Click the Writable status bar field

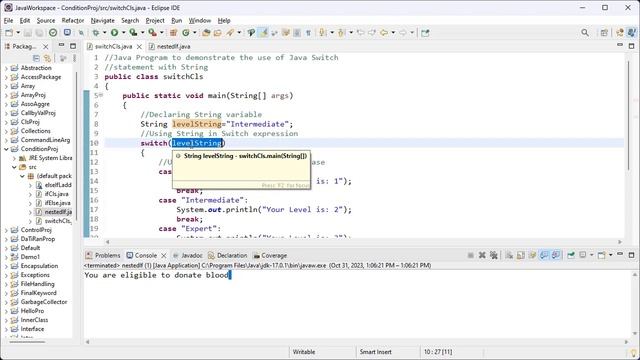pyautogui.click(x=304, y=352)
